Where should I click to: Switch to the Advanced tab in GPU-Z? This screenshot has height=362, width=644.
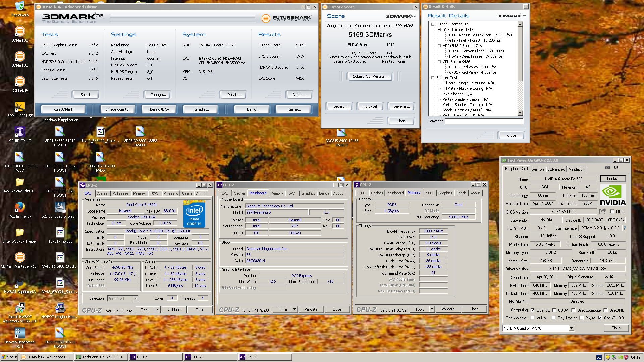556,169
